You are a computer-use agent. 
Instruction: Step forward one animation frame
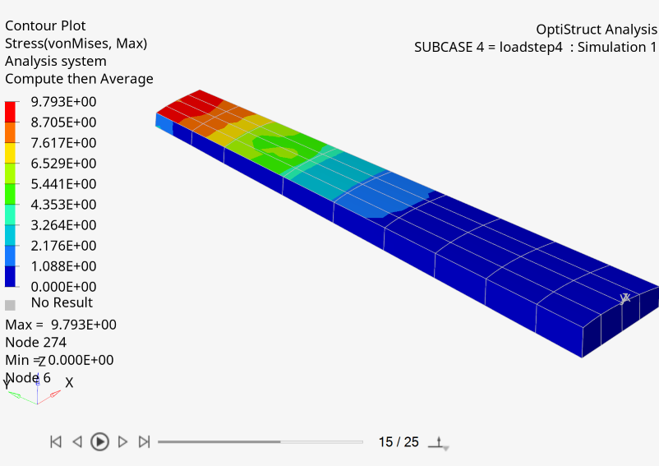click(x=122, y=442)
